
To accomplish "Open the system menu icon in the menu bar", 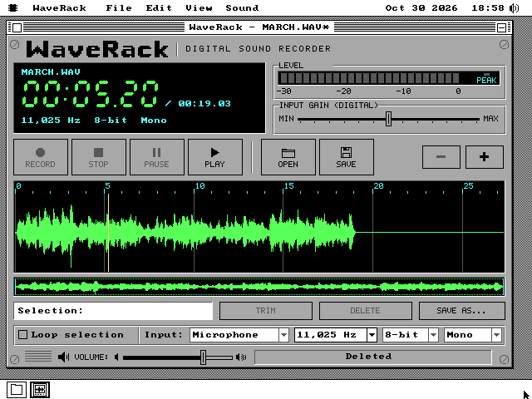I will point(13,7).
